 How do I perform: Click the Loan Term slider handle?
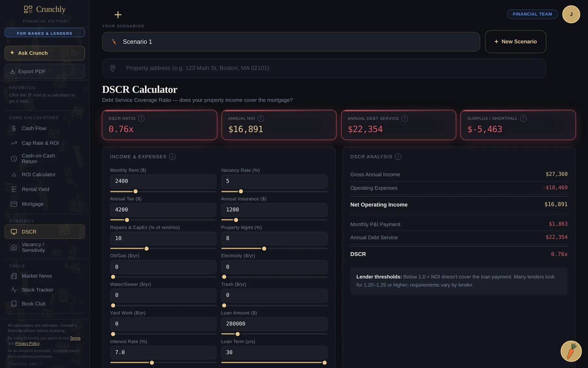(x=324, y=362)
